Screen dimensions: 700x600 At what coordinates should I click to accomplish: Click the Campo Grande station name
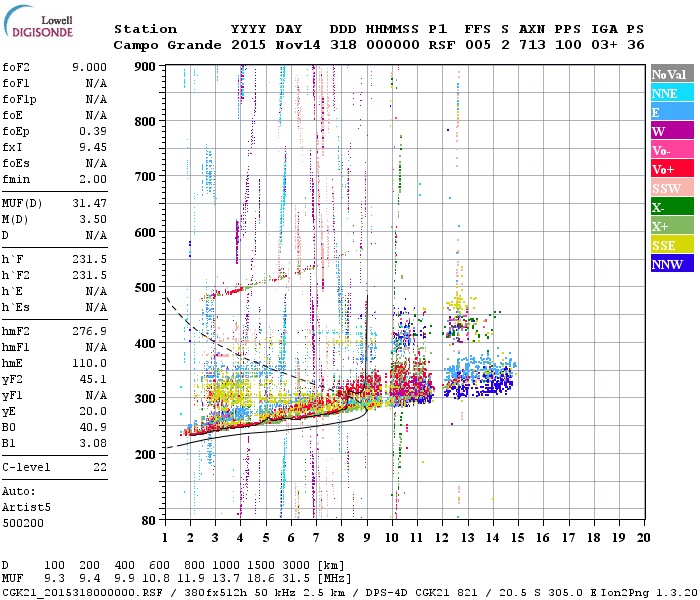(167, 45)
